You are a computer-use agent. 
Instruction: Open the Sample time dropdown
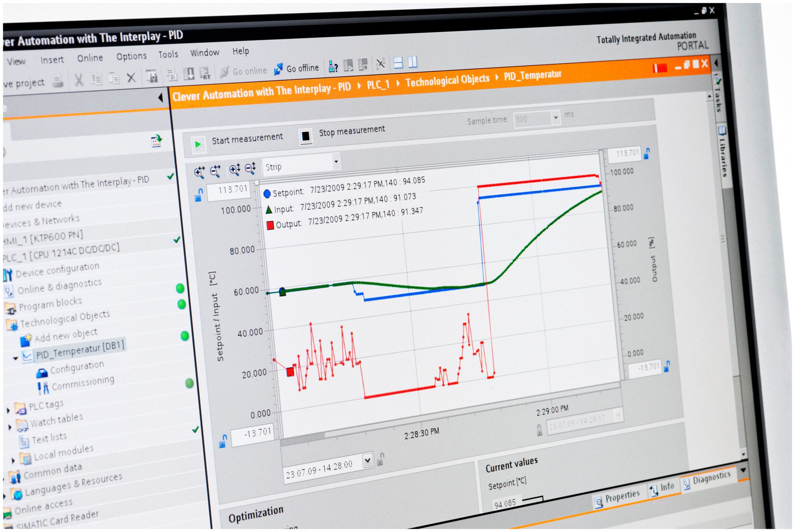556,117
